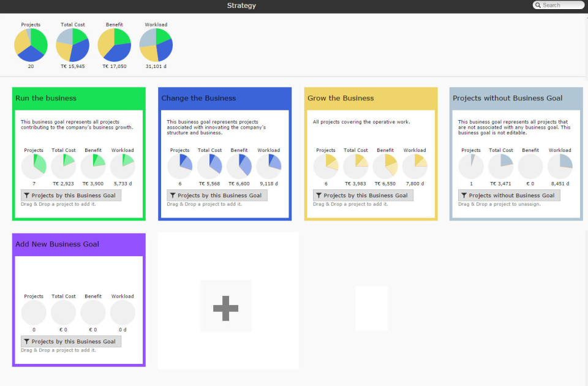
Task: Click the large plus icon to add goal
Action: (225, 307)
